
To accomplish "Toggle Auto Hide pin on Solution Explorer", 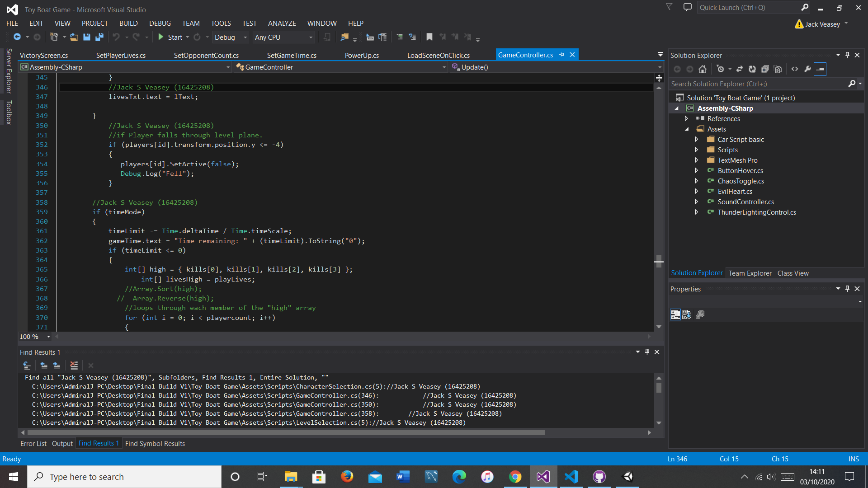I will 848,55.
